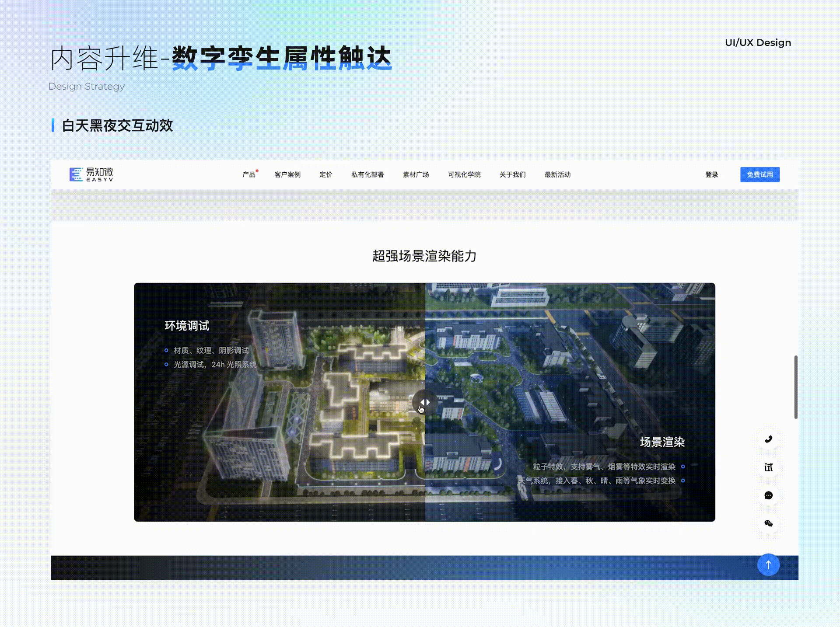The height and width of the screenshot is (627, 840).
Task: Open the 素材广场 nav item
Action: 416,174
